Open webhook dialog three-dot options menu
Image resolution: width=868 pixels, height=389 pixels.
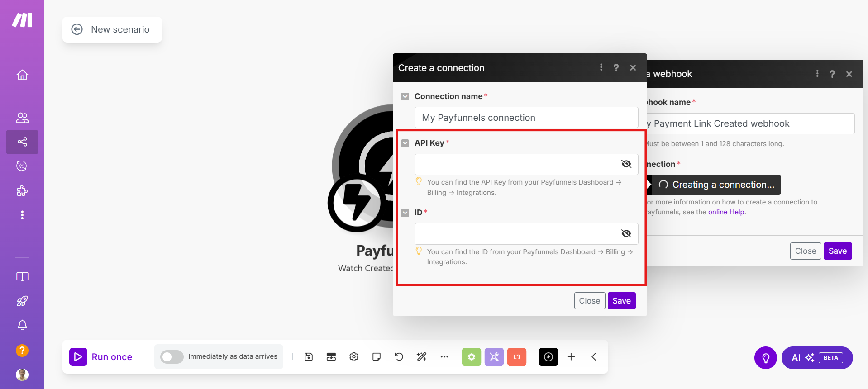point(817,74)
